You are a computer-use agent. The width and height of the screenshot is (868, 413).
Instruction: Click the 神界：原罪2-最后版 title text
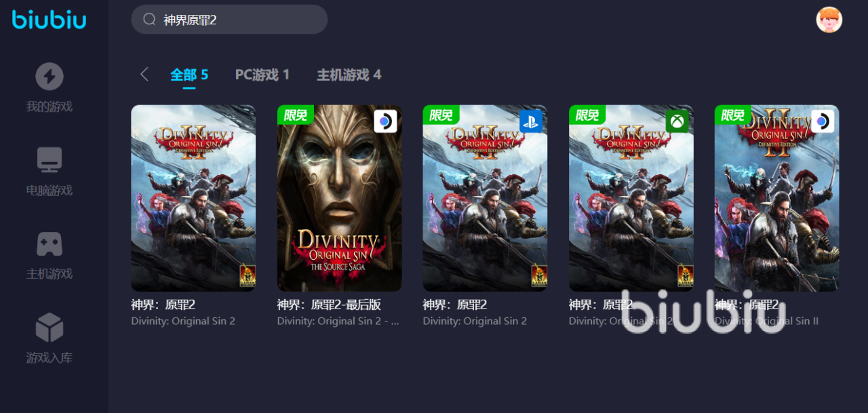(x=329, y=304)
